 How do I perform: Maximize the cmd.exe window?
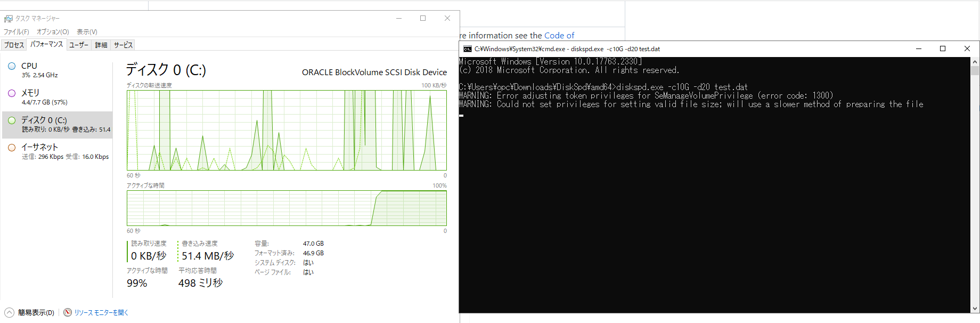943,49
